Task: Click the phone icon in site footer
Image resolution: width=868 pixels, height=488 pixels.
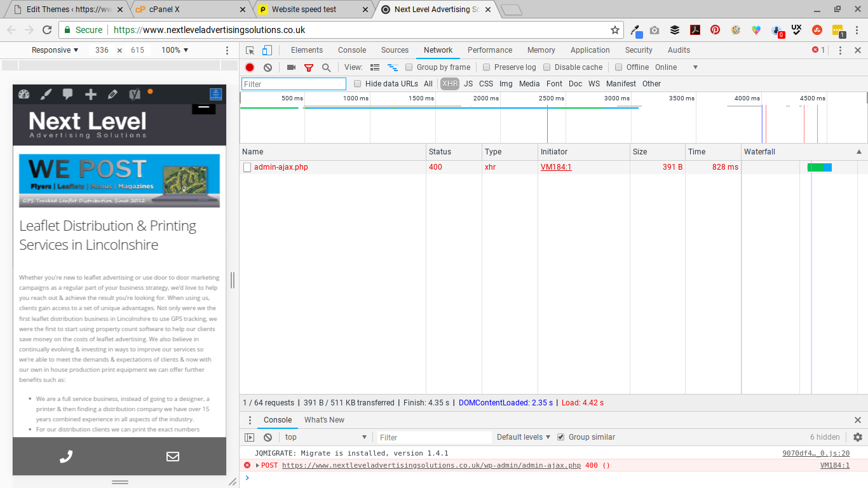Action: point(66,456)
